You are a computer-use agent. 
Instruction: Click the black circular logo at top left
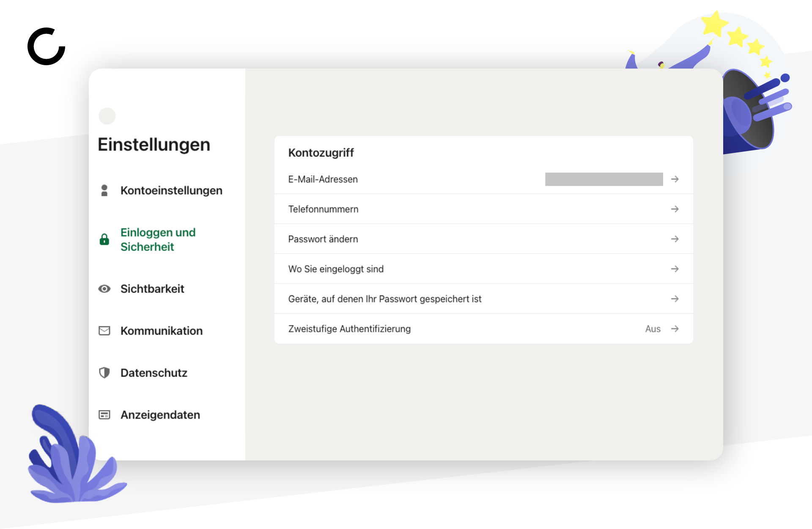click(47, 47)
